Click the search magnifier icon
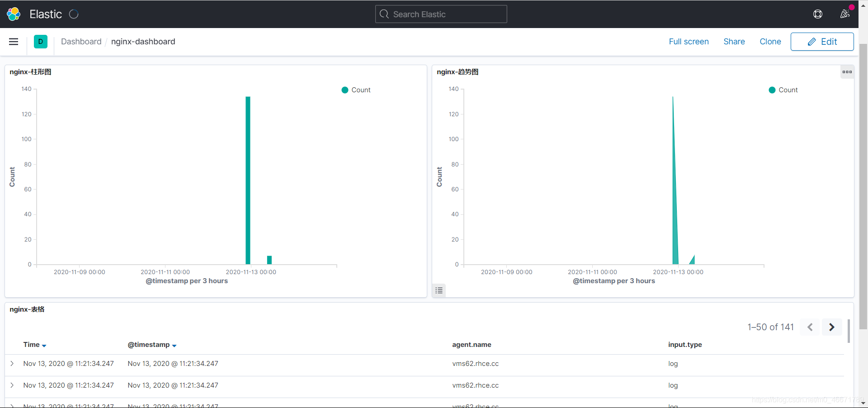 (x=384, y=14)
